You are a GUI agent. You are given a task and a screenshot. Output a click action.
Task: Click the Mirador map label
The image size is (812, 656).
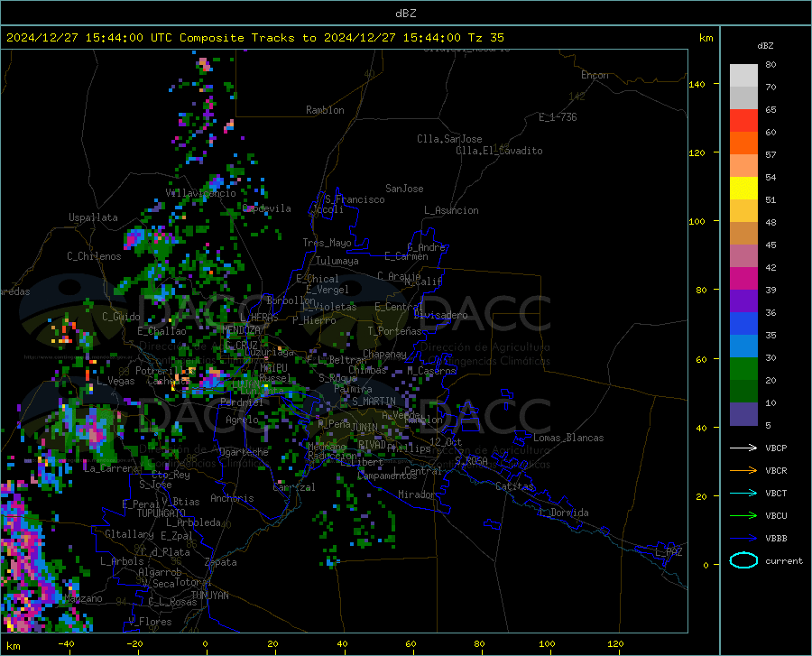pyautogui.click(x=416, y=494)
